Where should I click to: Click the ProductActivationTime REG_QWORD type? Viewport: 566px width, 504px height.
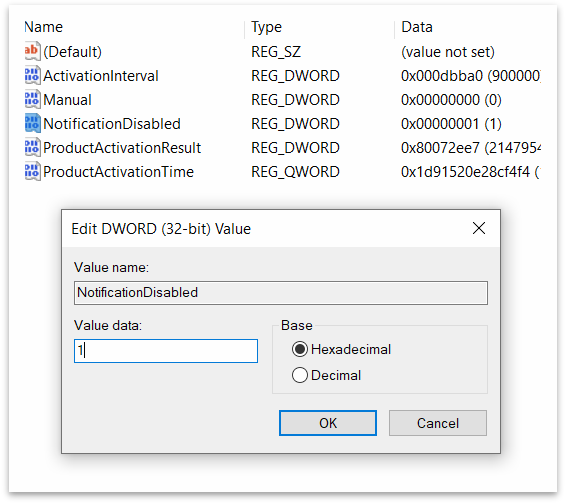coord(295,172)
